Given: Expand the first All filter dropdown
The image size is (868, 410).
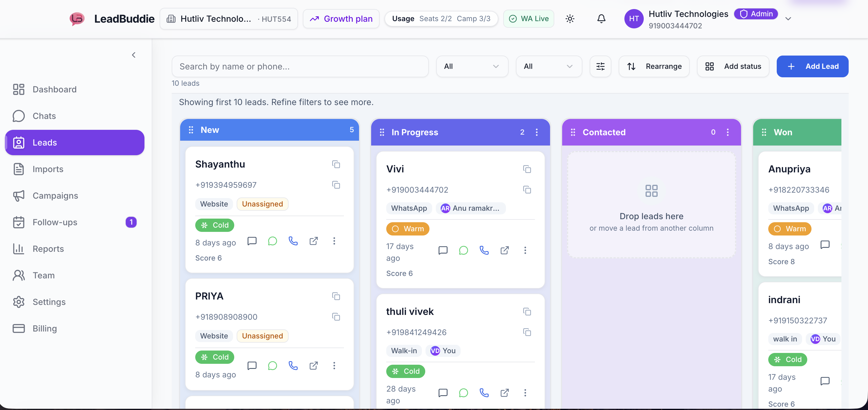Looking at the screenshot, I should (472, 66).
